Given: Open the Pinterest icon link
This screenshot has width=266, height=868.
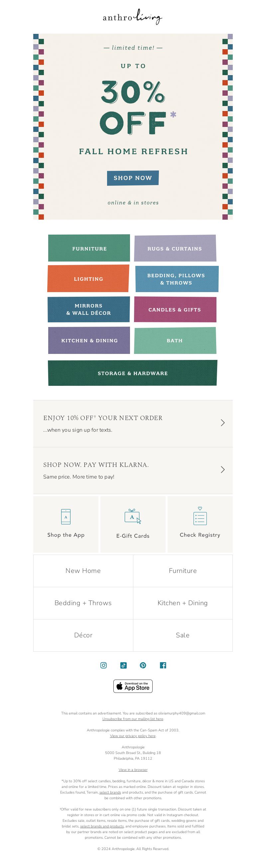Looking at the screenshot, I should point(143,665).
